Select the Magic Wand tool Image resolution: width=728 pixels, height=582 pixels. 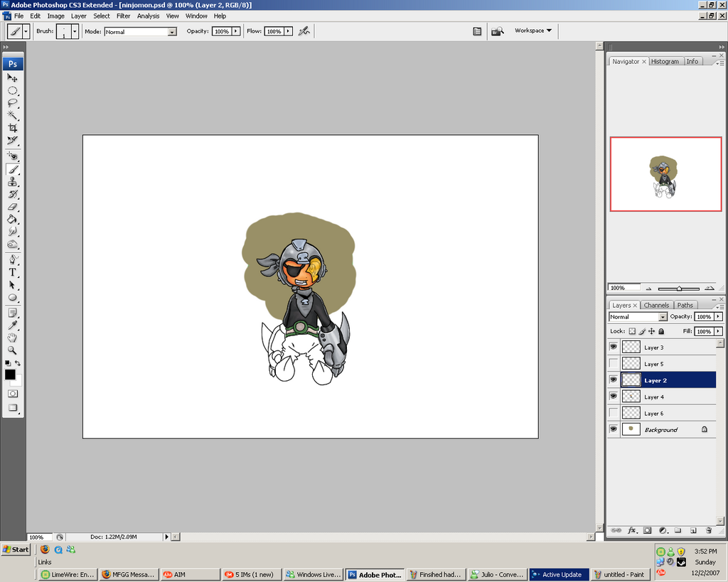[13, 115]
